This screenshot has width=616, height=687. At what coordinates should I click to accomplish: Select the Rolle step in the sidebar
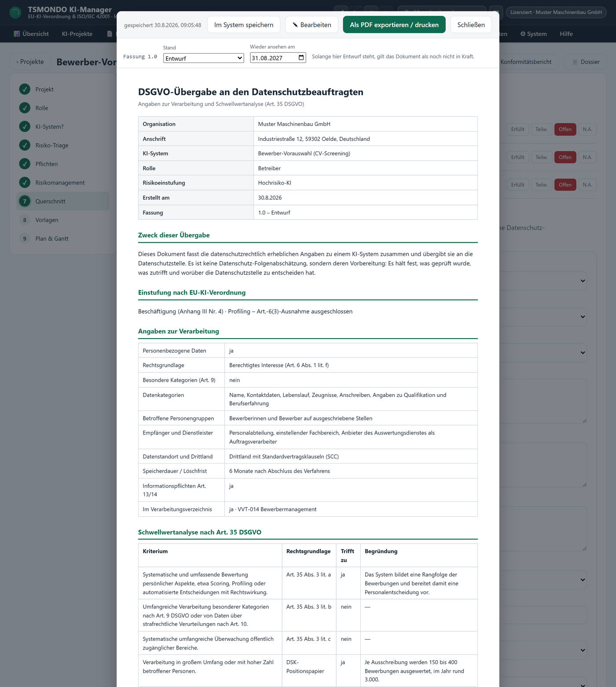63,108
